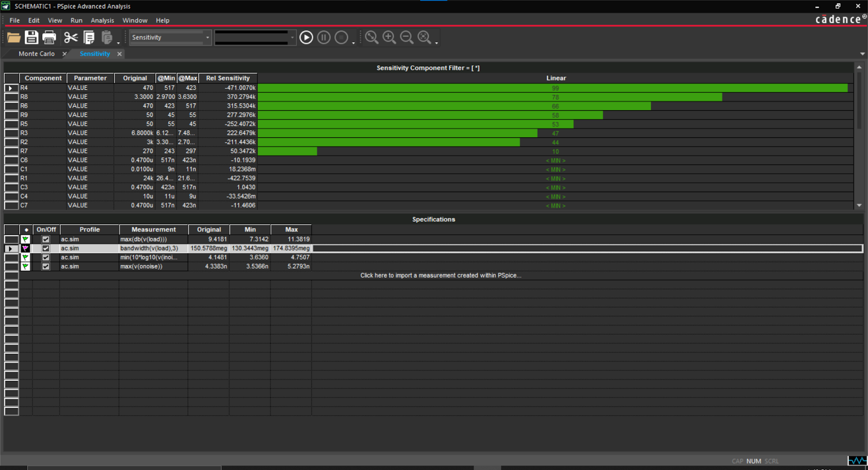The width and height of the screenshot is (868, 470).
Task: Click the flag icon for max(v(onoise)) row
Action: [25, 266]
